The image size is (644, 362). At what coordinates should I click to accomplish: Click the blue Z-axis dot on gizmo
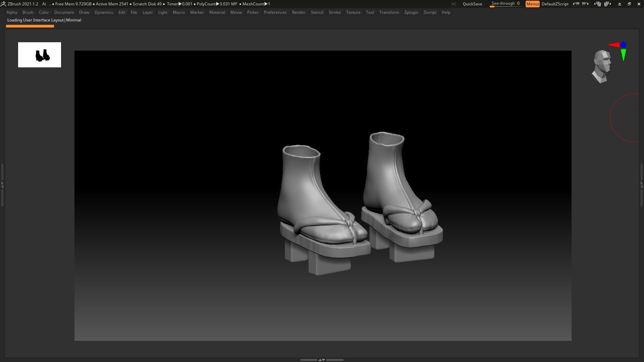pyautogui.click(x=623, y=45)
